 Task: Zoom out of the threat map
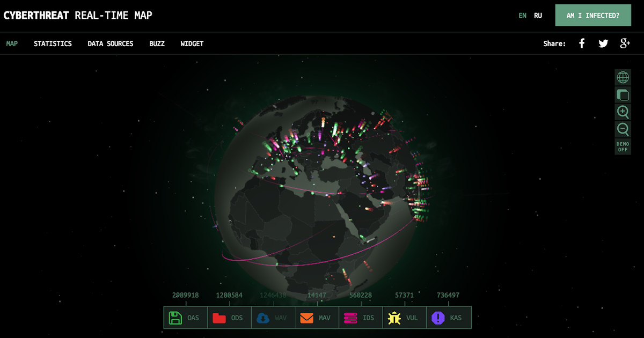pyautogui.click(x=623, y=129)
